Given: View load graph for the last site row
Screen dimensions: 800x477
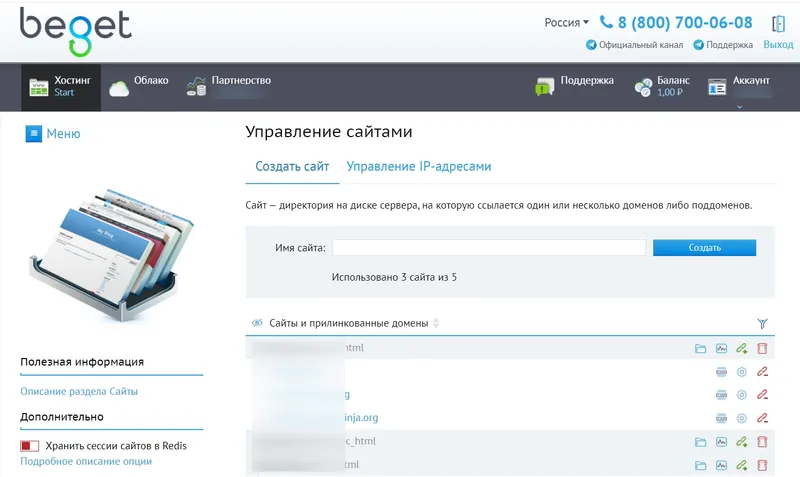Looking at the screenshot, I should pyautogui.click(x=721, y=465).
